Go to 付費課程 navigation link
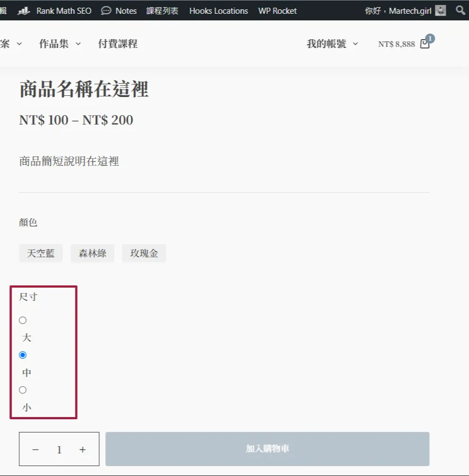The image size is (469, 476). click(118, 44)
